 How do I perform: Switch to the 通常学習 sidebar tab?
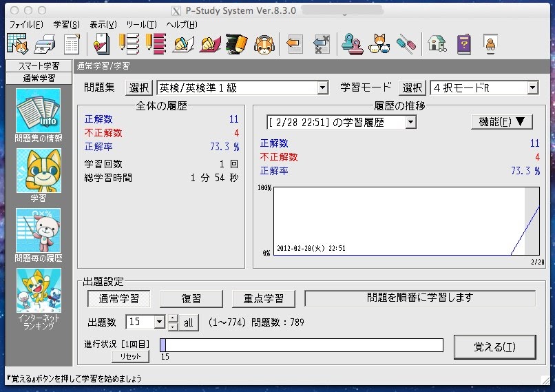[39, 79]
